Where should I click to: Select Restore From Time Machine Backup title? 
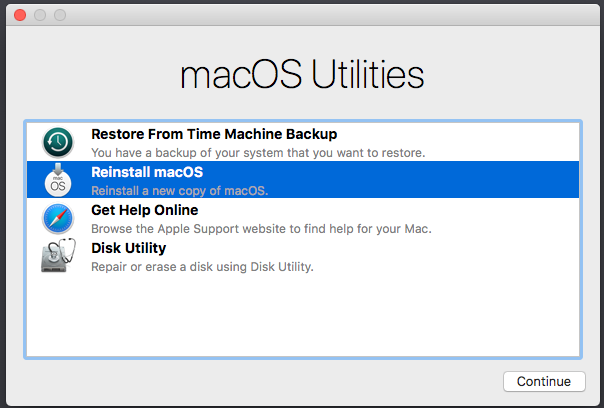pos(214,134)
